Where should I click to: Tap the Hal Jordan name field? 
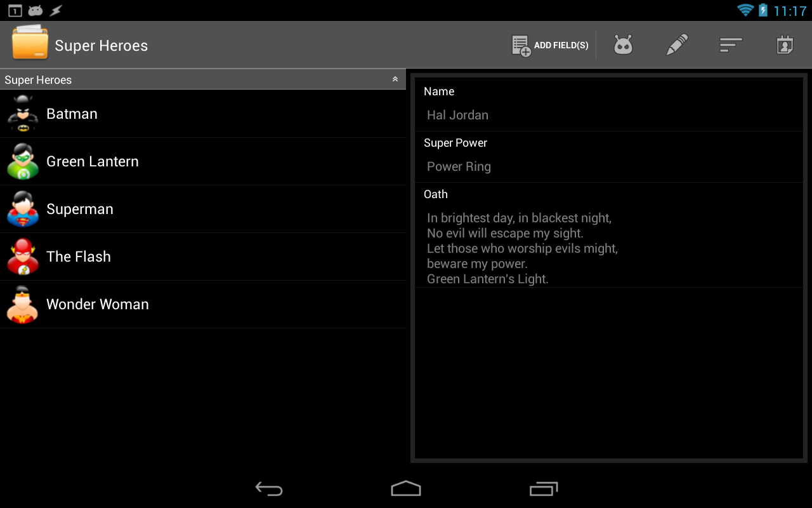[x=609, y=115]
